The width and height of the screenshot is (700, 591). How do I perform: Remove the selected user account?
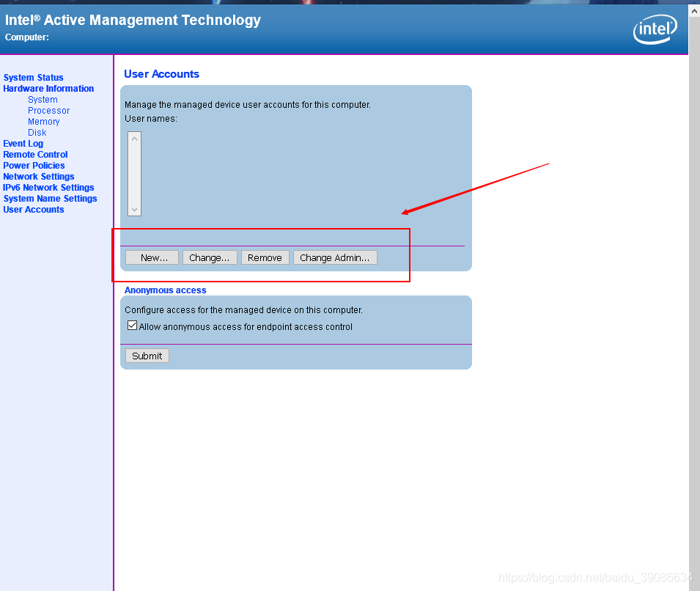tap(265, 257)
